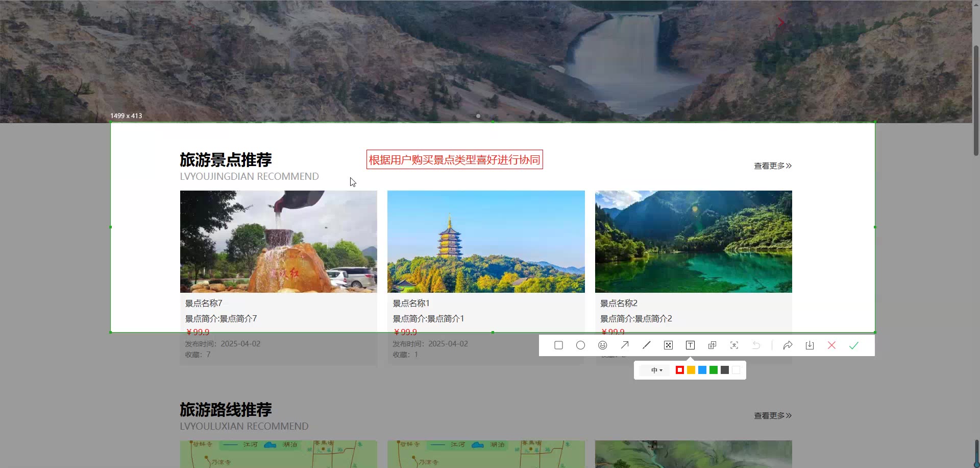980x468 pixels.
Task: Click the red annotation text box
Action: [x=454, y=159]
